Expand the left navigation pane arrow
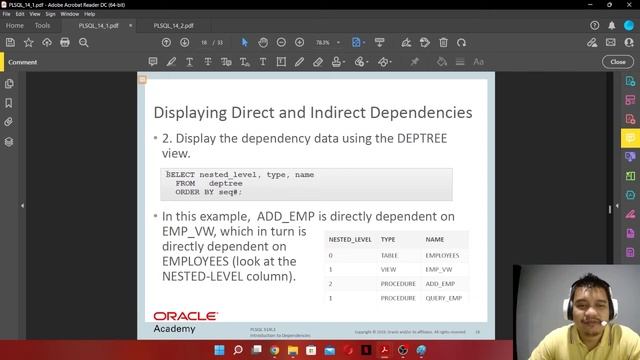640x360 pixels. [x=22, y=206]
